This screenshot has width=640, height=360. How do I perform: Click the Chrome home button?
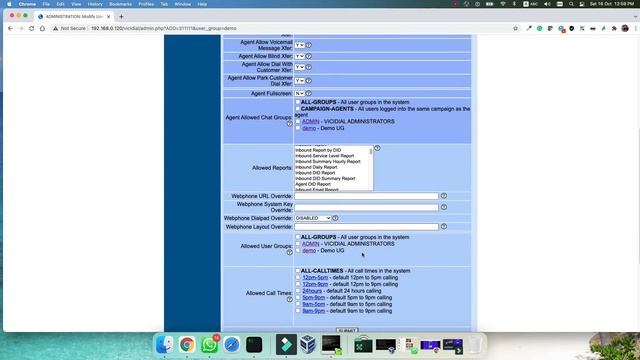42,28
